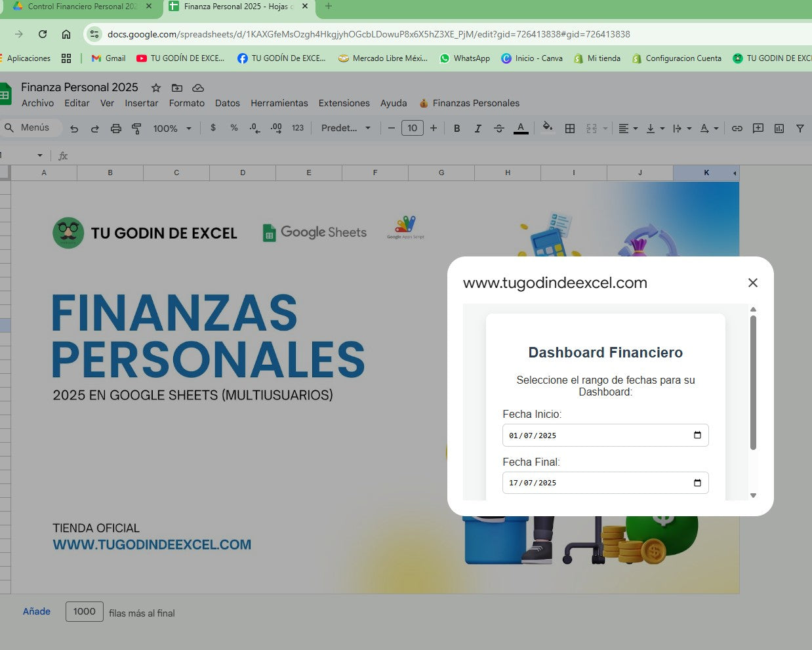Click the font size field showing 10
Viewport: 812px width, 650px height.
412,128
